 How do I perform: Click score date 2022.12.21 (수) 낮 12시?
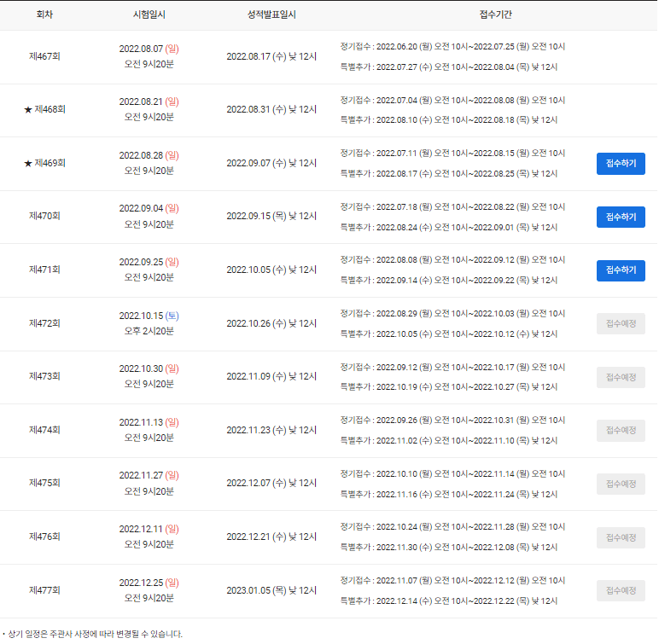(x=271, y=537)
